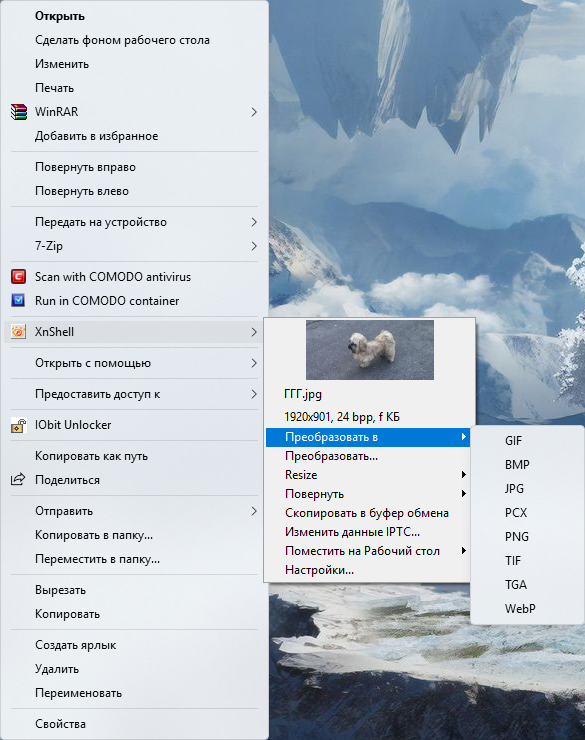The width and height of the screenshot is (585, 740).
Task: Click the WinRAR books icon
Action: 18,112
